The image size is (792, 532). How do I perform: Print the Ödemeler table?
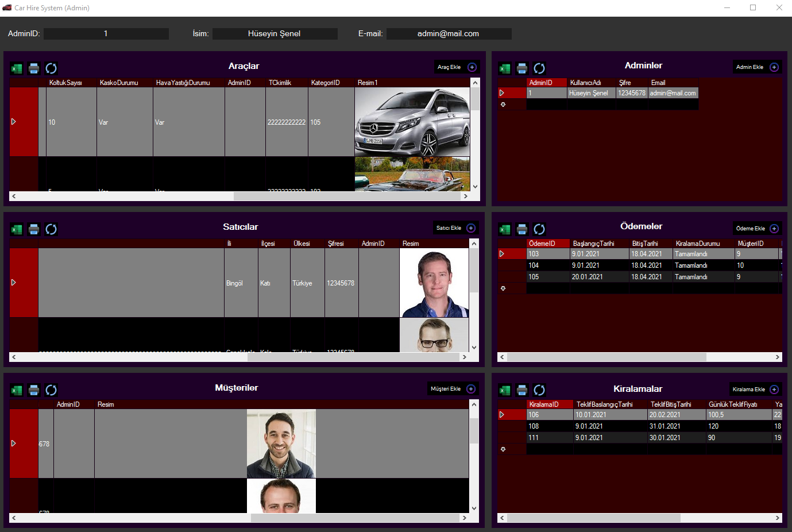[522, 229]
